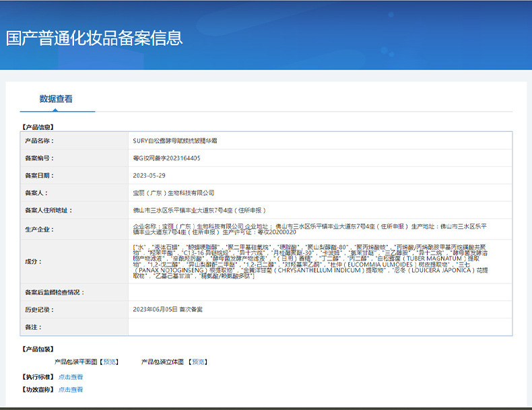Screen dimensions: 532x410
Task: Open the 数据查看 tab
Action: pyautogui.click(x=56, y=99)
